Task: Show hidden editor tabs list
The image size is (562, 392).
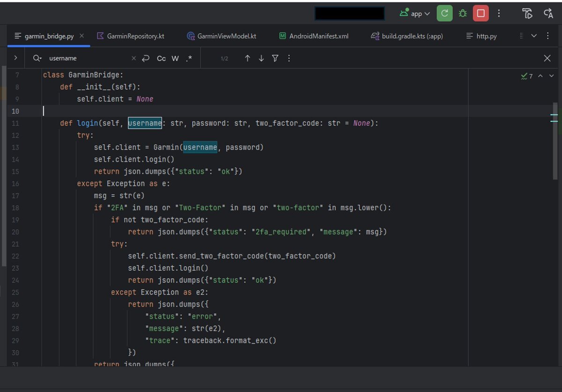Action: point(534,36)
